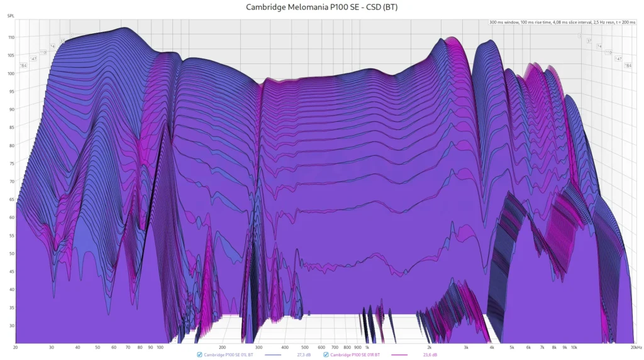644x360 pixels.
Task: Click the 1k frequency axis label
Action: (x=367, y=347)
